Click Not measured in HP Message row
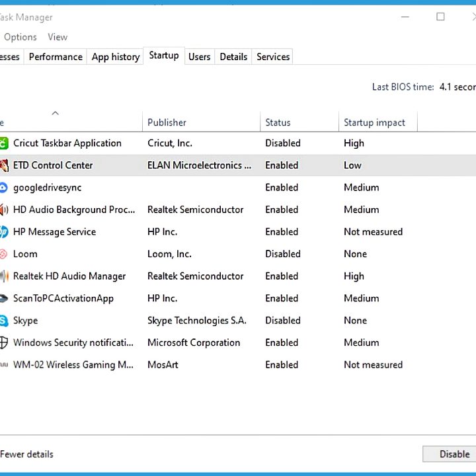This screenshot has height=476, width=476. 373,232
